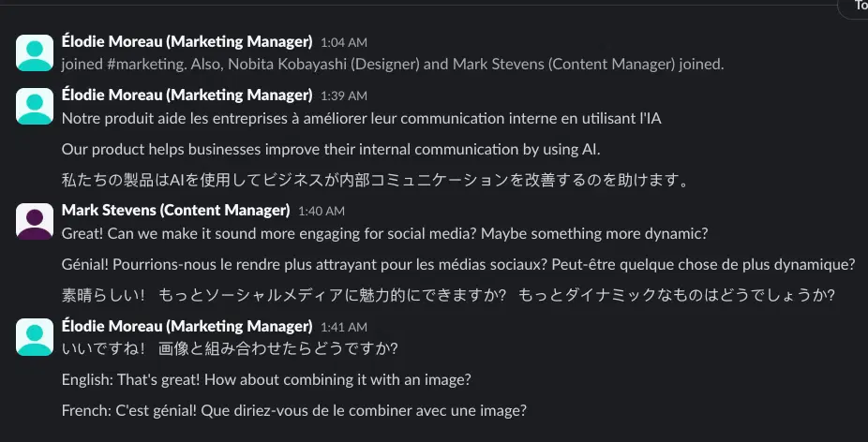Image resolution: width=868 pixels, height=442 pixels.
Task: Click the 'Our product helps businesses' English line
Action: pyautogui.click(x=331, y=149)
